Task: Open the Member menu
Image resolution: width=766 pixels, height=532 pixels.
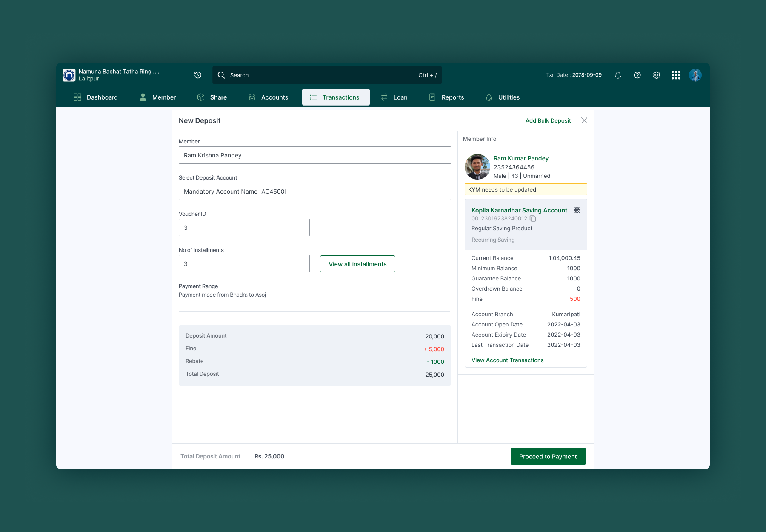Action: 157,97
